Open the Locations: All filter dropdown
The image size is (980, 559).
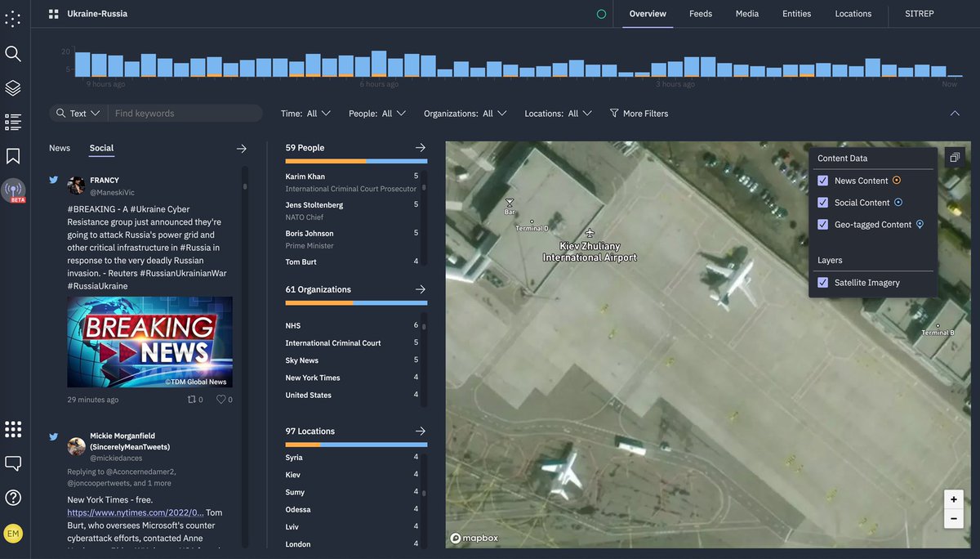[558, 114]
